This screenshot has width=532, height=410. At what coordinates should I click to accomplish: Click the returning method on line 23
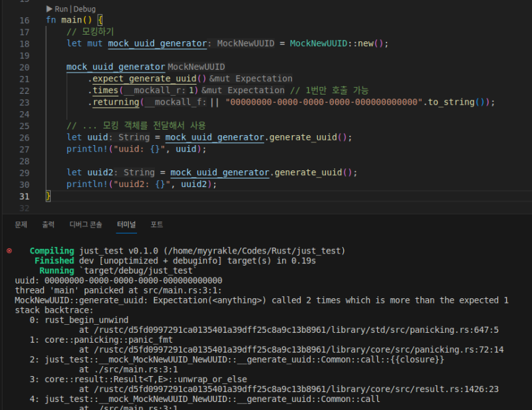116,102
